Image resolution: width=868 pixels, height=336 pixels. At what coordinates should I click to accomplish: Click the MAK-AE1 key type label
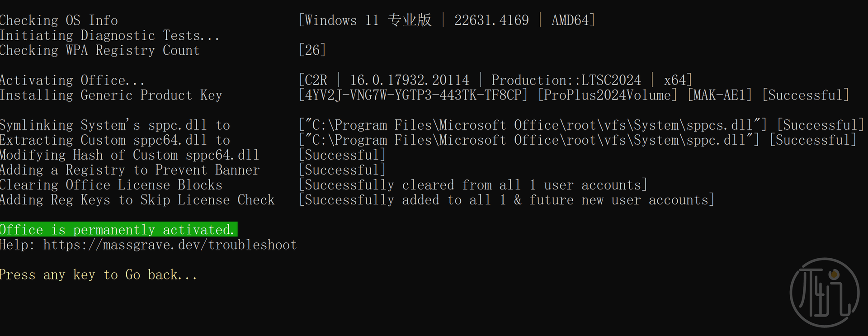pos(719,95)
